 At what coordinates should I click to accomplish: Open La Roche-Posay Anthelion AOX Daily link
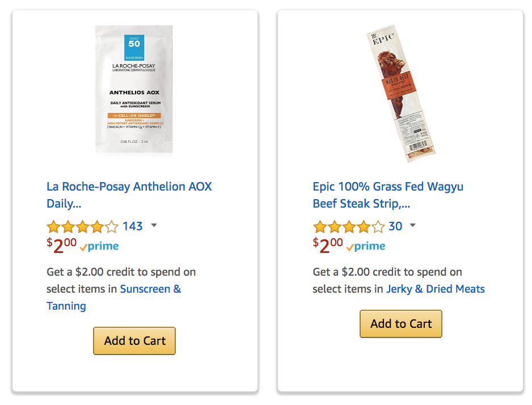click(x=129, y=195)
